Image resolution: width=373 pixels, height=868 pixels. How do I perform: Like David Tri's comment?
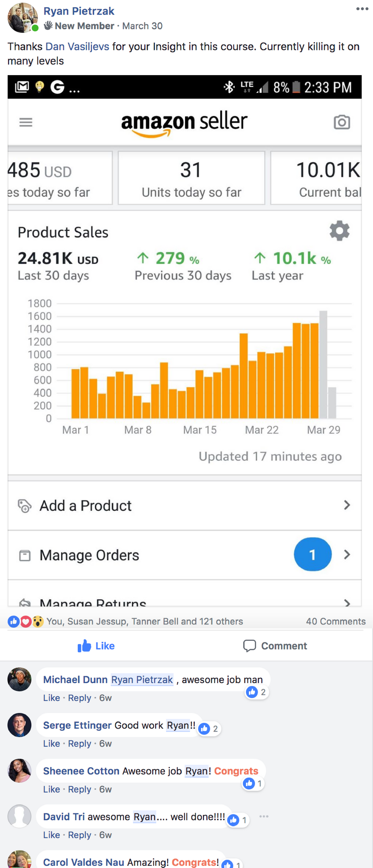(x=51, y=834)
